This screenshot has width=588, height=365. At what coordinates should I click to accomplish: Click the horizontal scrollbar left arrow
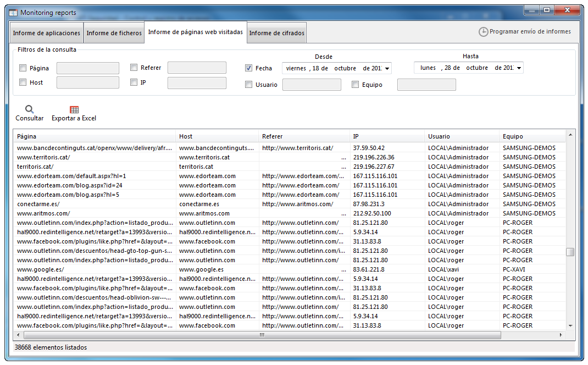tap(18, 335)
